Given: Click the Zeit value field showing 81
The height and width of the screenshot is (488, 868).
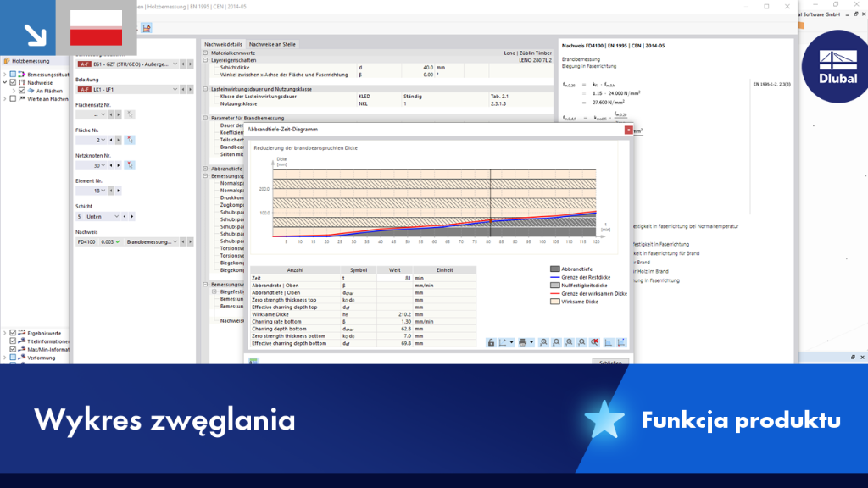Looking at the screenshot, I should (395, 278).
